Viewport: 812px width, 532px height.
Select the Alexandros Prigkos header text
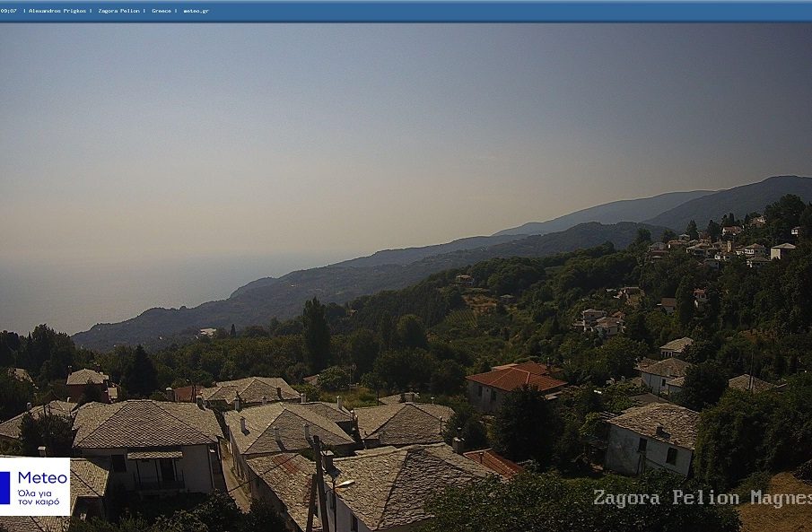tap(58, 11)
